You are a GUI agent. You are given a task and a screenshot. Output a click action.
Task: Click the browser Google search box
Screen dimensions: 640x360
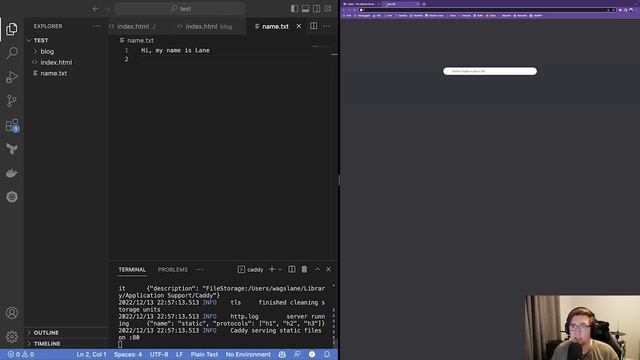[490, 71]
